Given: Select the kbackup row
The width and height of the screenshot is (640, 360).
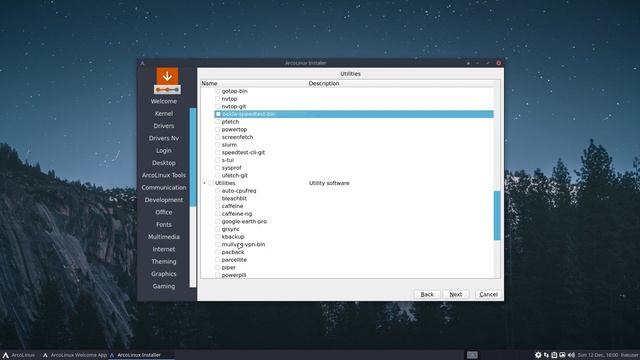Looking at the screenshot, I should pos(353,237).
